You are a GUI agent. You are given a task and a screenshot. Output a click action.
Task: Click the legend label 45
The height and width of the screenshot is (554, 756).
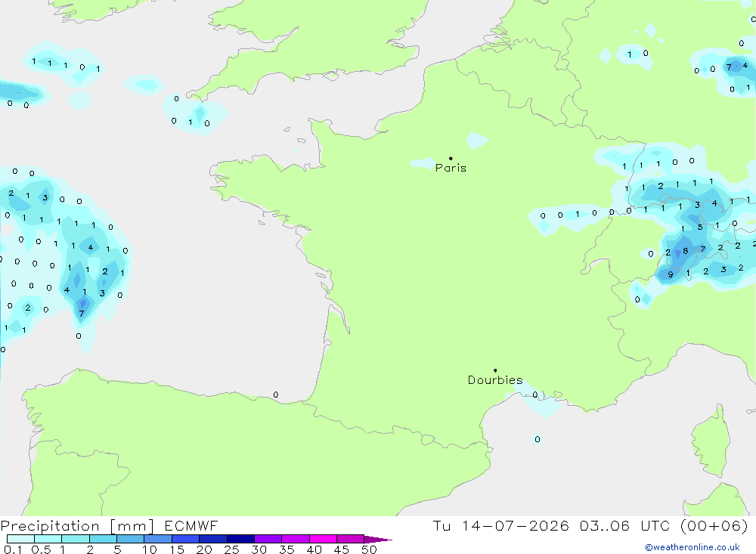pos(342,549)
